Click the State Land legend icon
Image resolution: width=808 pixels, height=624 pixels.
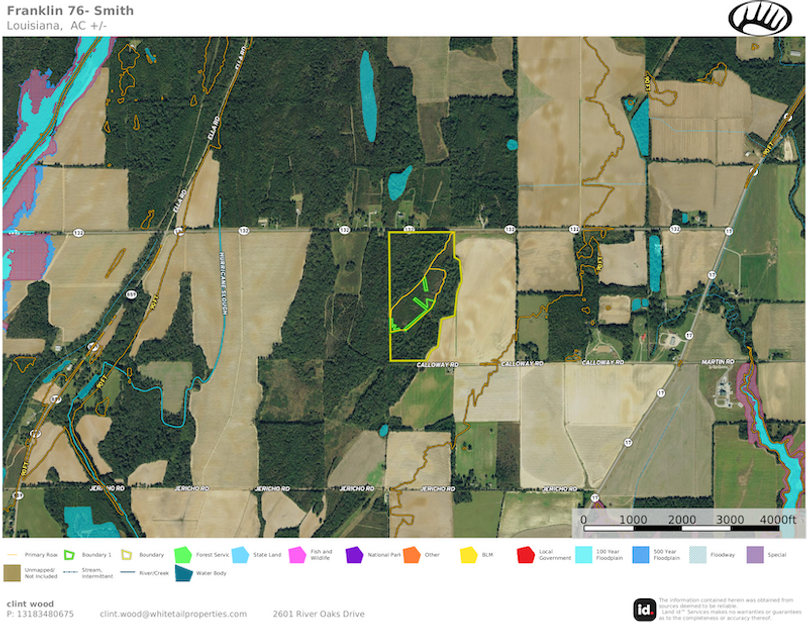(241, 553)
